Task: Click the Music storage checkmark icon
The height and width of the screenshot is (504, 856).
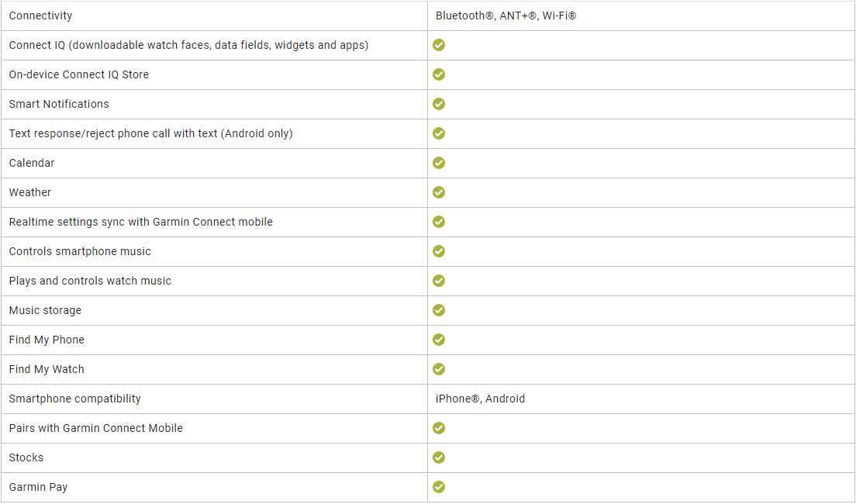Action: [438, 310]
